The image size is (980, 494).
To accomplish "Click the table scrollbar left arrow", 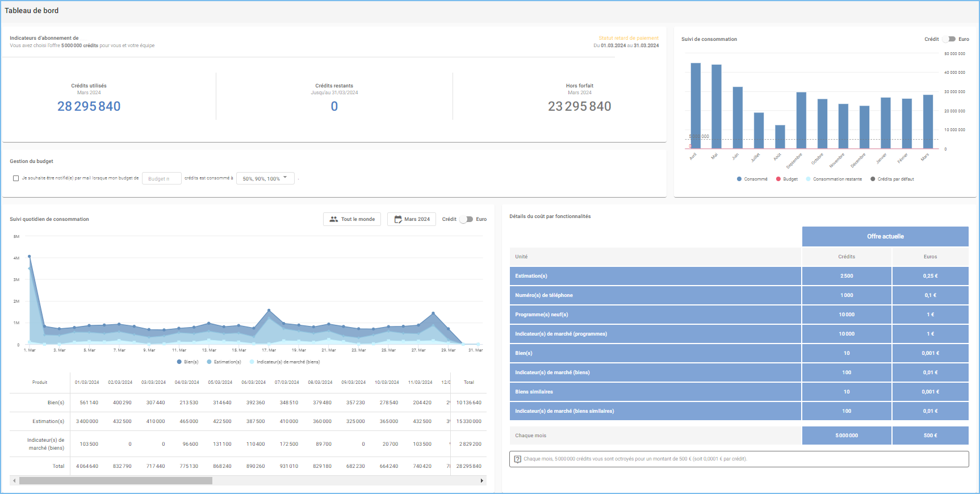I will tap(14, 481).
